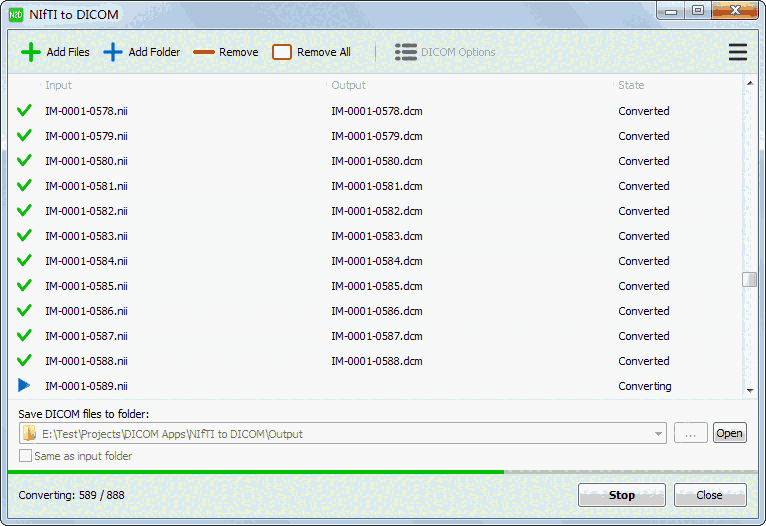Select output file IM-0001-0583.dcm
The width and height of the screenshot is (766, 526).
coord(377,236)
